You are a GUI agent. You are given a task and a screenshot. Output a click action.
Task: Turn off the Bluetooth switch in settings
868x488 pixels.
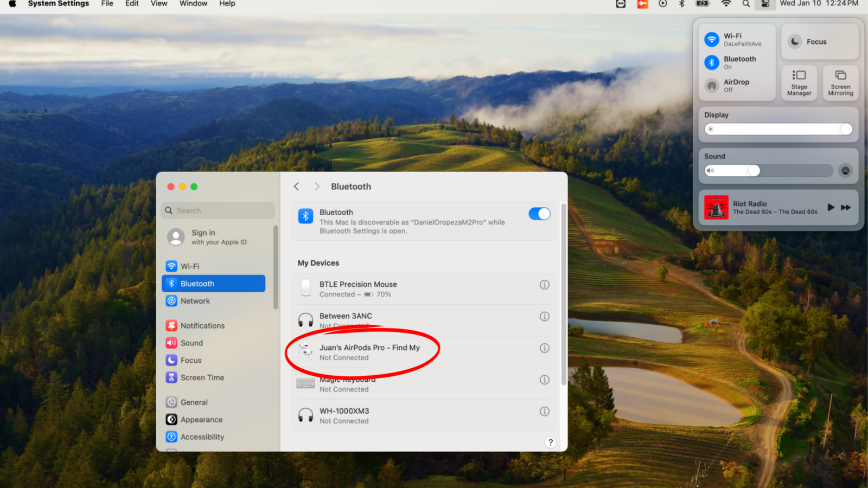tap(539, 214)
